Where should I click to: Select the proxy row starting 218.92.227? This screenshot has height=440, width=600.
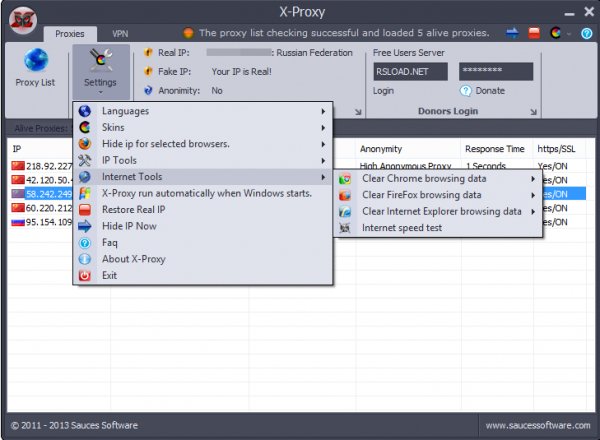[42, 166]
